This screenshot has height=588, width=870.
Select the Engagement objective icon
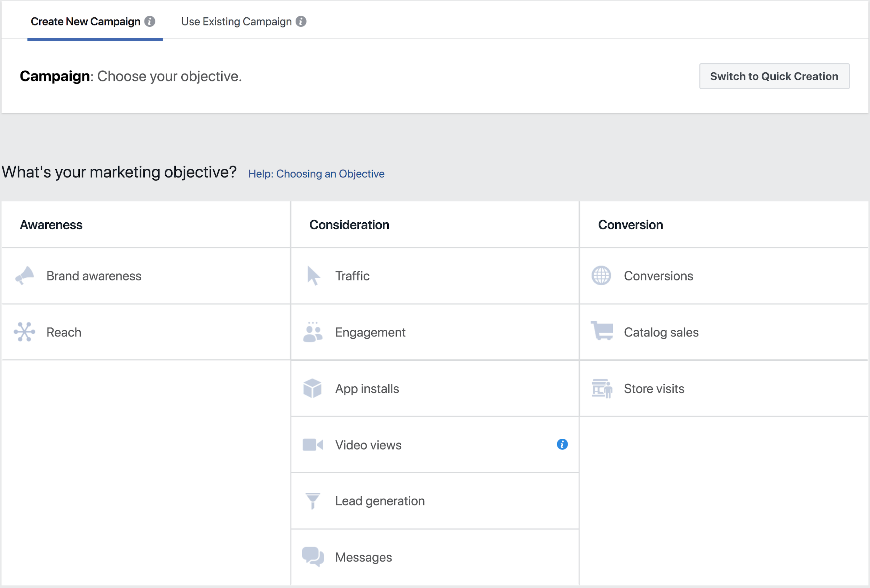coord(312,332)
